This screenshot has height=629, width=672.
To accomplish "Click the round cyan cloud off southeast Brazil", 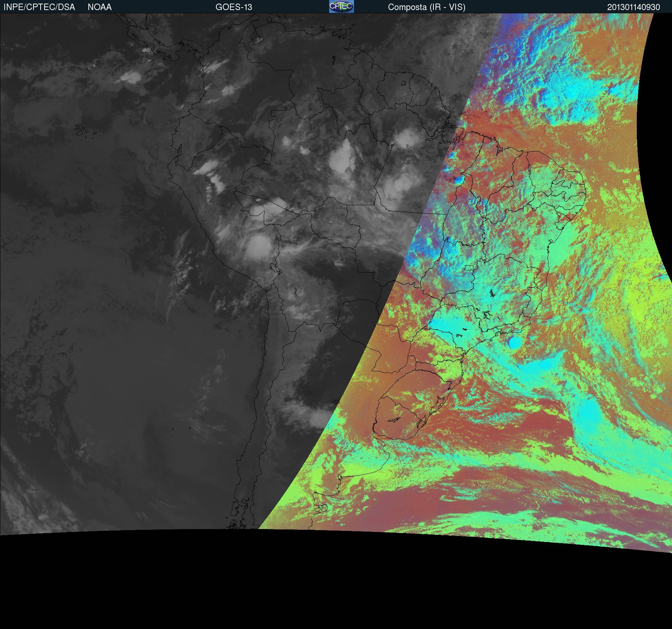I will 515,343.
